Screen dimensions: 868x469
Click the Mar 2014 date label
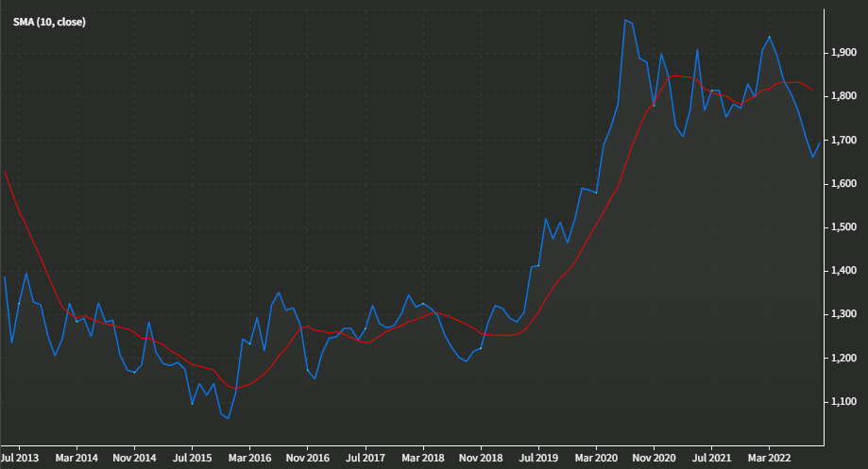(77, 458)
